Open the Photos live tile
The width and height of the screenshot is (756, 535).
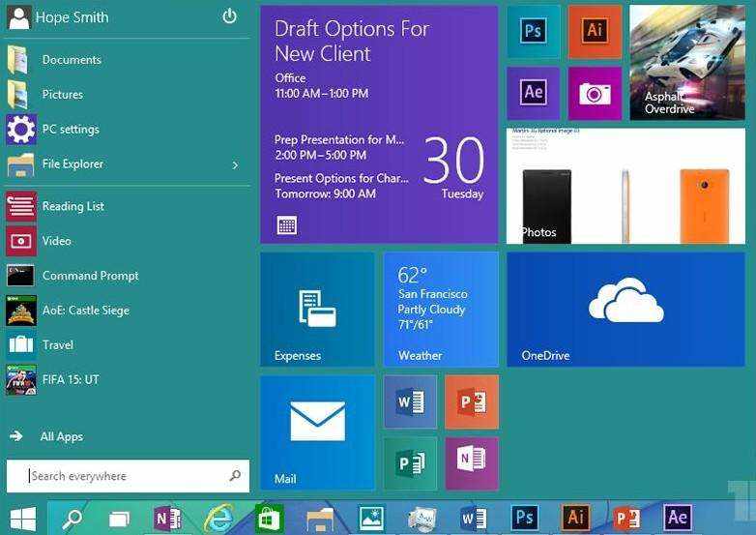tap(625, 186)
